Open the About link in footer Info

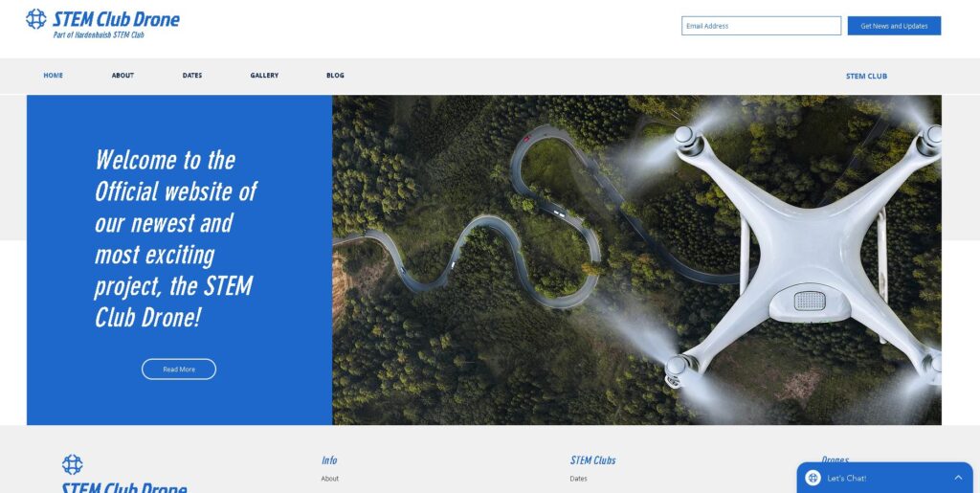[330, 479]
